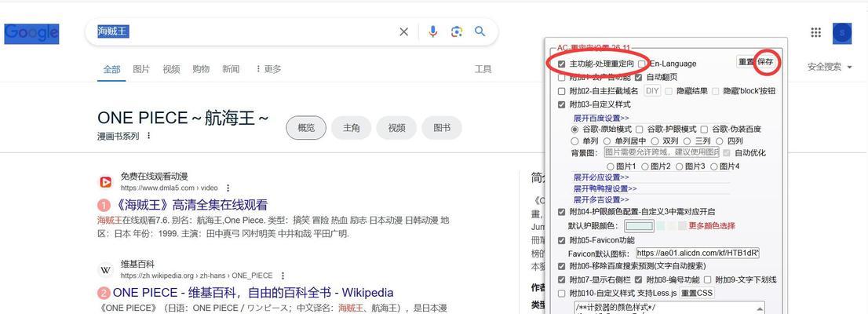This screenshot has width=868, height=314.
Task: Enable 附加9-文字下划线 checkbox
Action: tap(707, 280)
